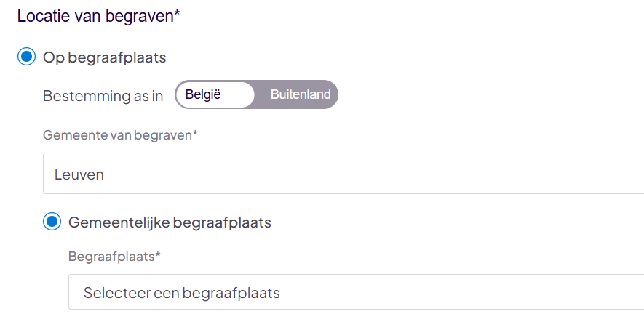Click the "Gemeentelijke begraafplaats" label text
The height and width of the screenshot is (314, 644).
coord(170,222)
